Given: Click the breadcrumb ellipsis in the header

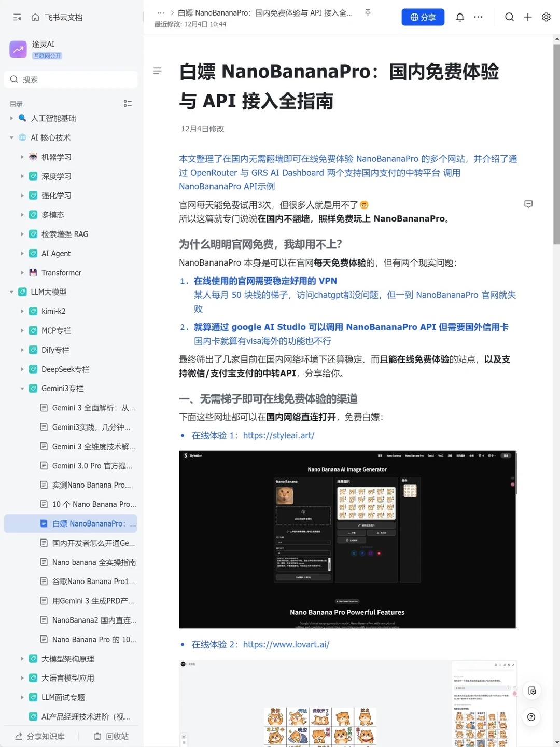Looking at the screenshot, I should [x=161, y=13].
